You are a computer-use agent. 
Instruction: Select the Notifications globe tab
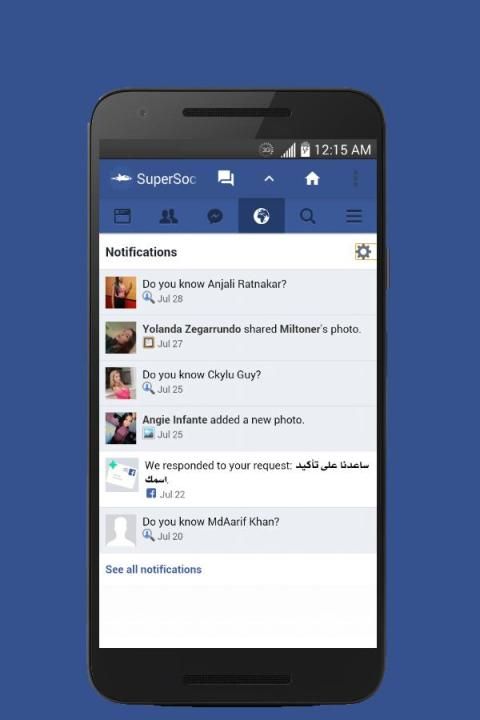[x=261, y=216]
